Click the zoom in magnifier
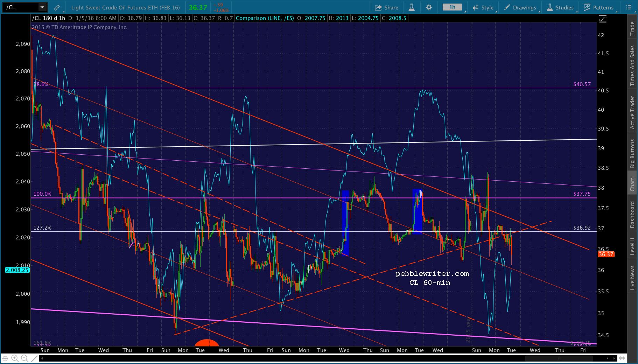This screenshot has width=638, height=364. (15, 358)
